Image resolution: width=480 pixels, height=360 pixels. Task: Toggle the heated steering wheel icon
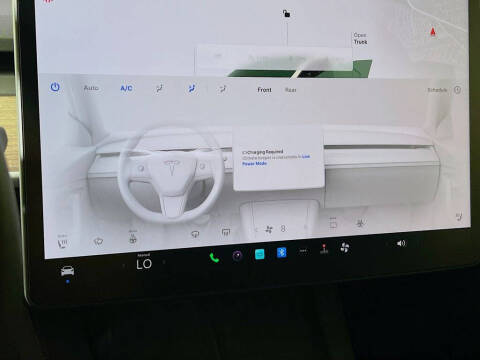[133, 238]
